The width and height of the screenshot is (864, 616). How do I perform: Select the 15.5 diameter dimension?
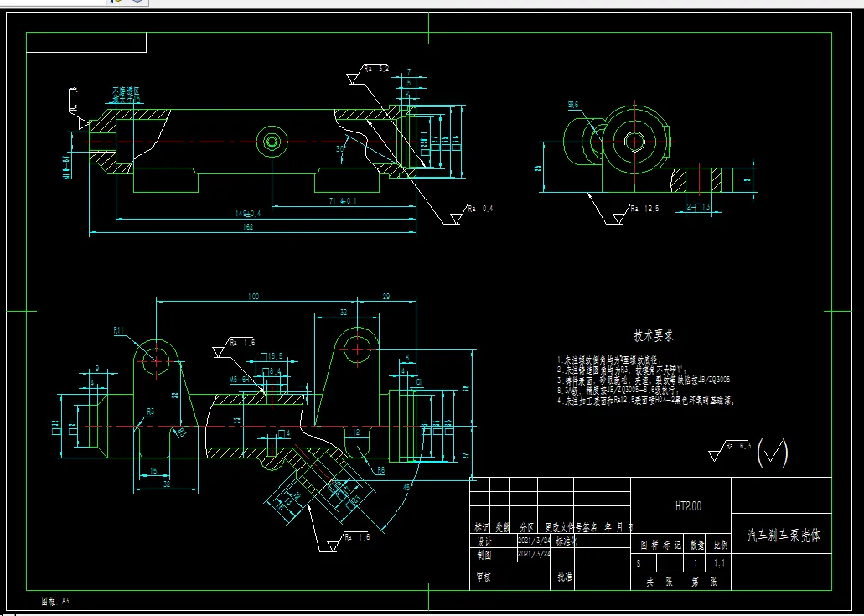pyautogui.click(x=272, y=356)
